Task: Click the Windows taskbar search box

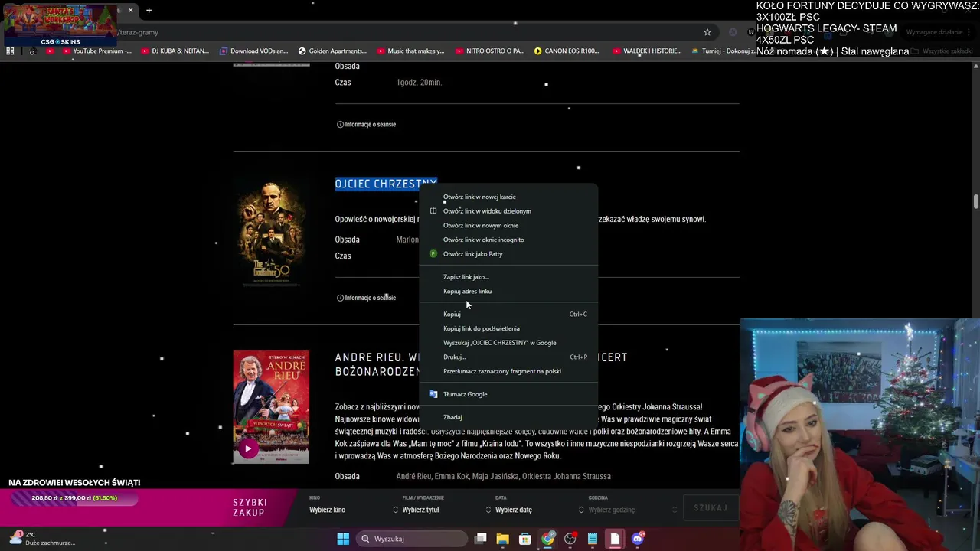Action: click(x=413, y=539)
